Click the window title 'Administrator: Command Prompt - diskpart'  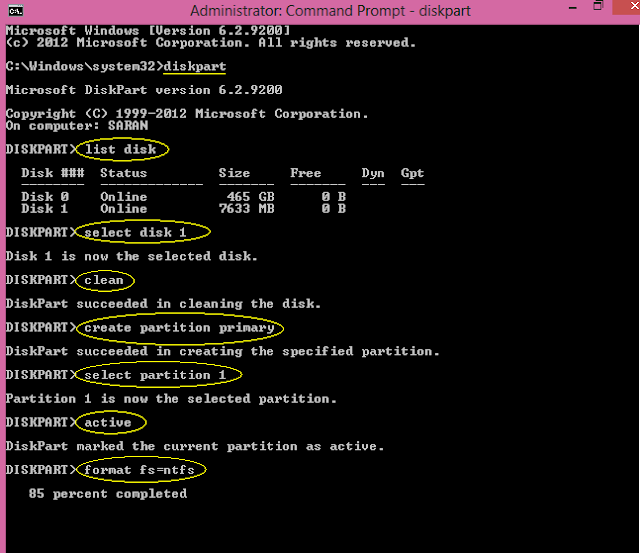[330, 11]
